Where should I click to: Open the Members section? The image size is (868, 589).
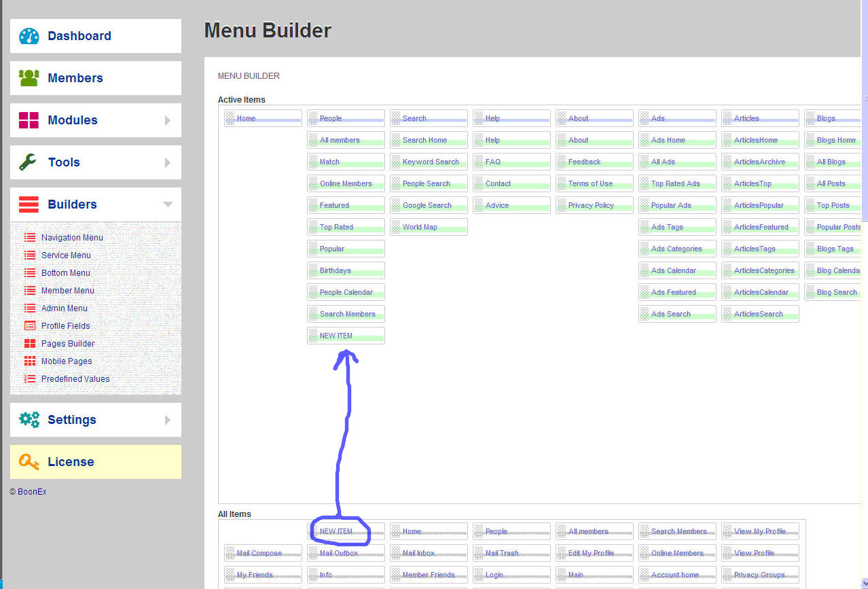pos(96,78)
